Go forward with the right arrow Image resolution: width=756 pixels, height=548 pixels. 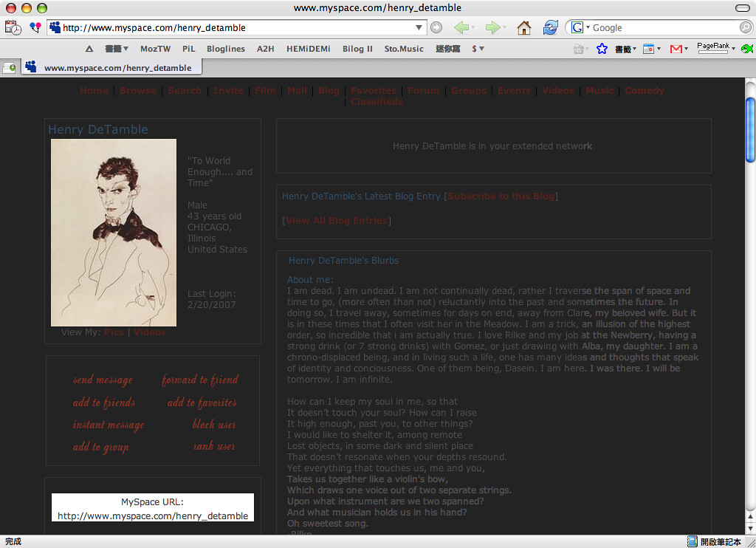tap(493, 28)
